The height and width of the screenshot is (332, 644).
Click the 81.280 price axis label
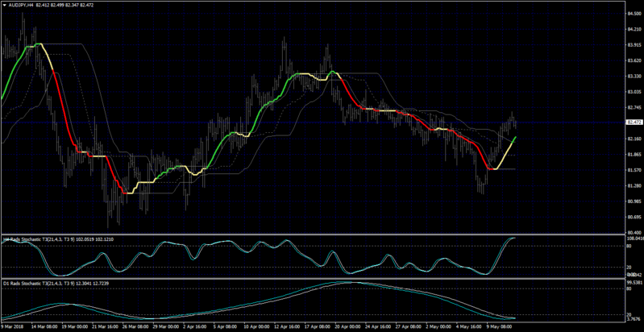pos(634,186)
